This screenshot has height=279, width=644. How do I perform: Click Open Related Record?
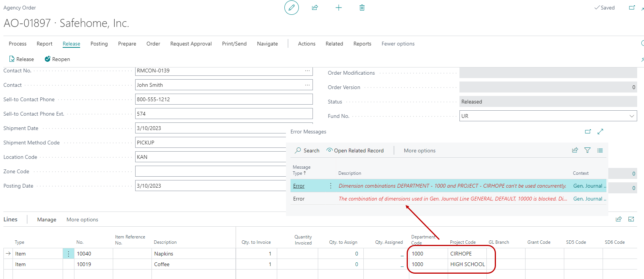pyautogui.click(x=355, y=150)
